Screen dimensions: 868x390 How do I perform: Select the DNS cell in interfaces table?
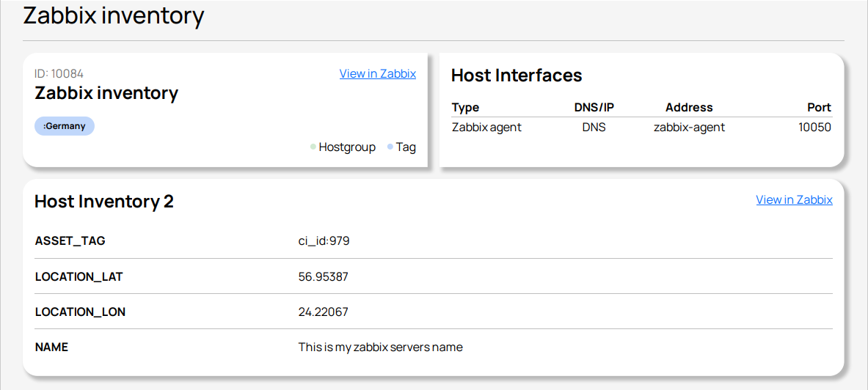594,128
